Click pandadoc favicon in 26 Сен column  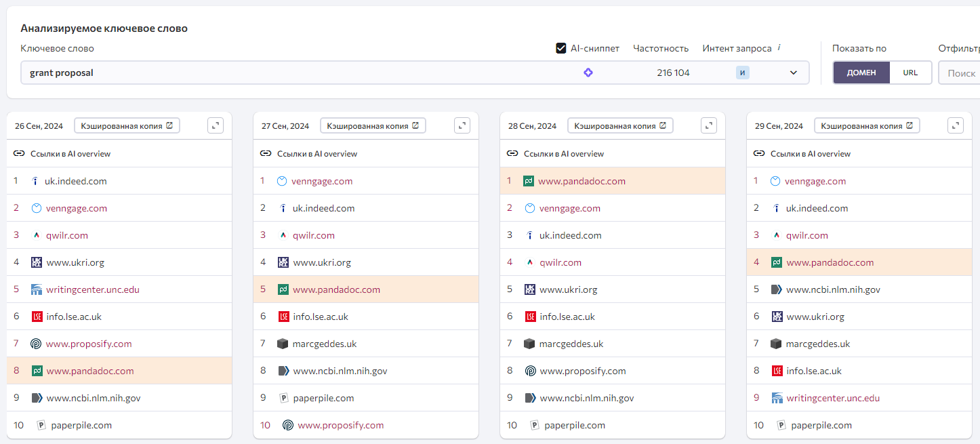(x=37, y=371)
